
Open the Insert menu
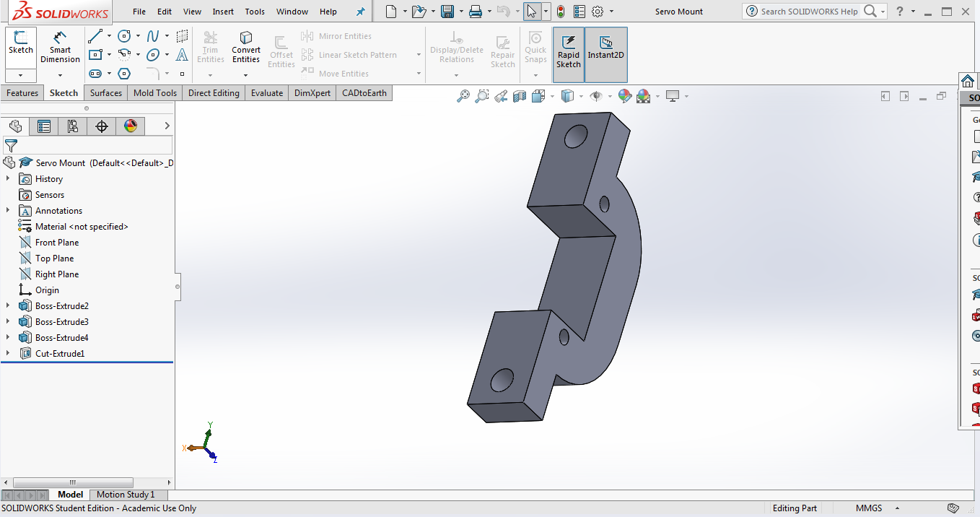pos(223,12)
